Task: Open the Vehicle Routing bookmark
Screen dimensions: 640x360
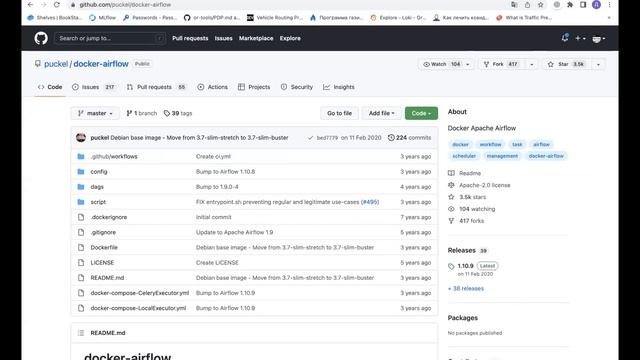Action: (x=275, y=18)
